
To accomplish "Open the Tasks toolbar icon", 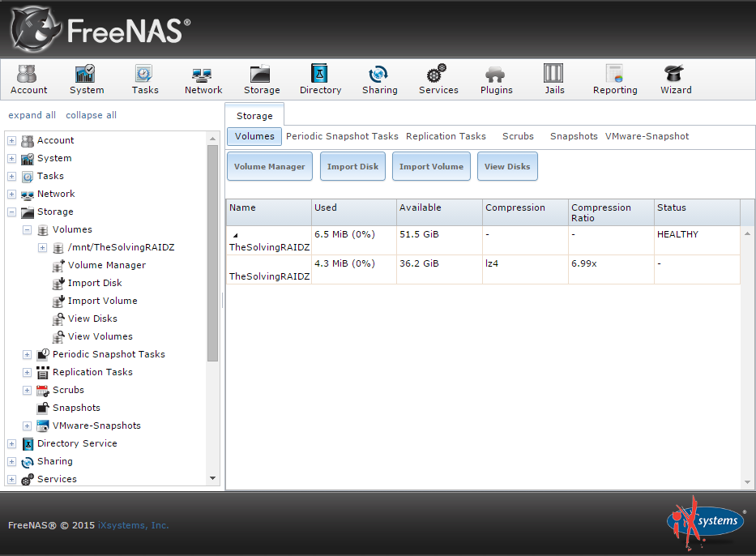I will [145, 79].
